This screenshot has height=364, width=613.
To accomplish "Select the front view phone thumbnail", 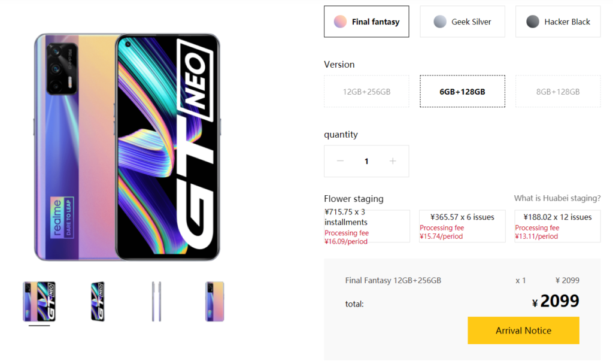I will tap(96, 301).
